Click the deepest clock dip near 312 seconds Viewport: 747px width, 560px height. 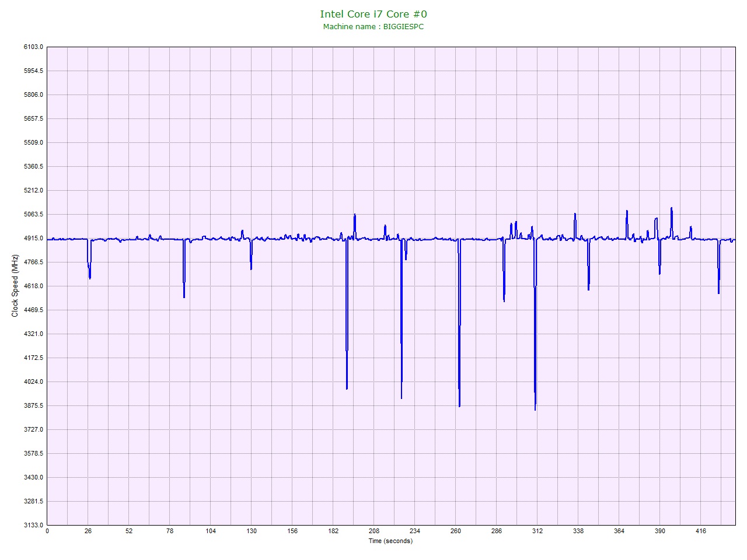[535, 408]
